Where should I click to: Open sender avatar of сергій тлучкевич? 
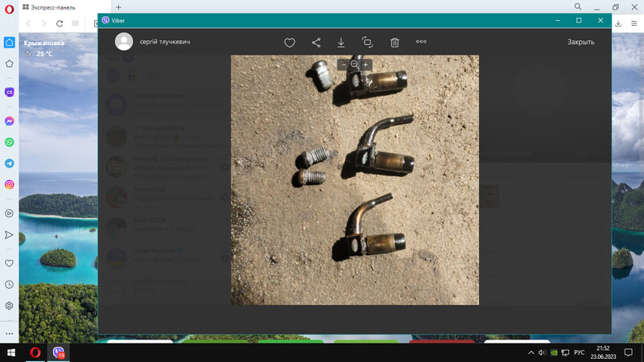coord(124,42)
